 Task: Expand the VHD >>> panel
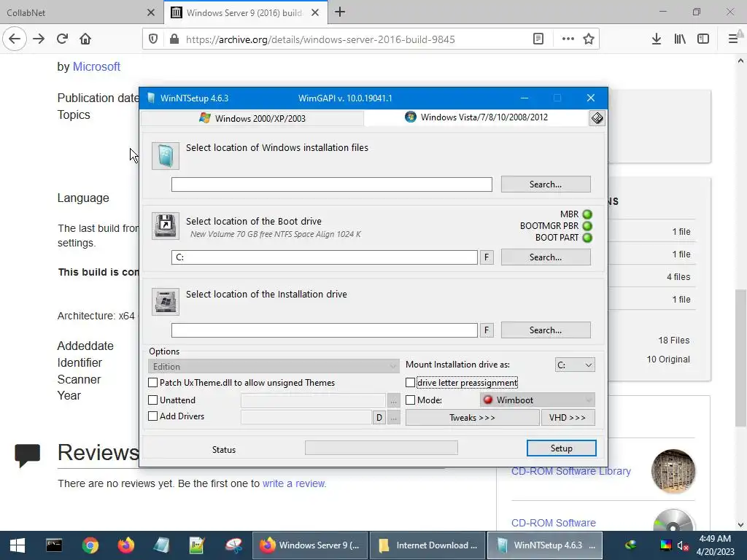click(568, 418)
